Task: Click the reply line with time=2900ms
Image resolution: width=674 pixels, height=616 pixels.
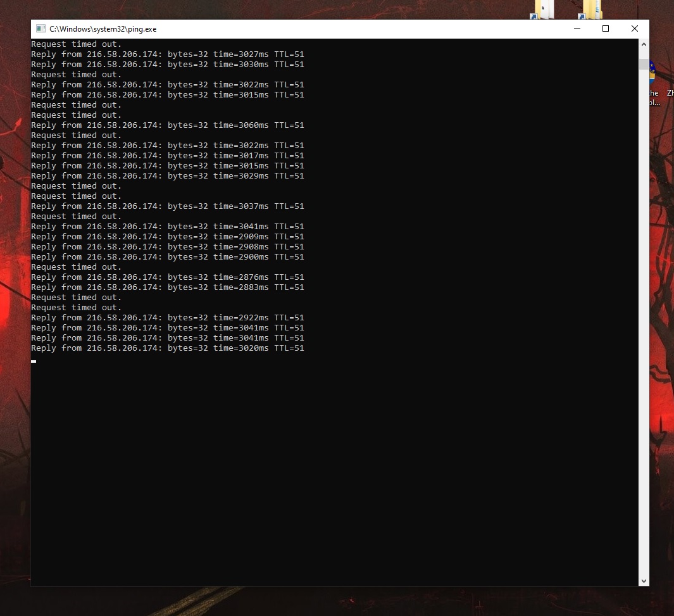Action: click(x=168, y=256)
